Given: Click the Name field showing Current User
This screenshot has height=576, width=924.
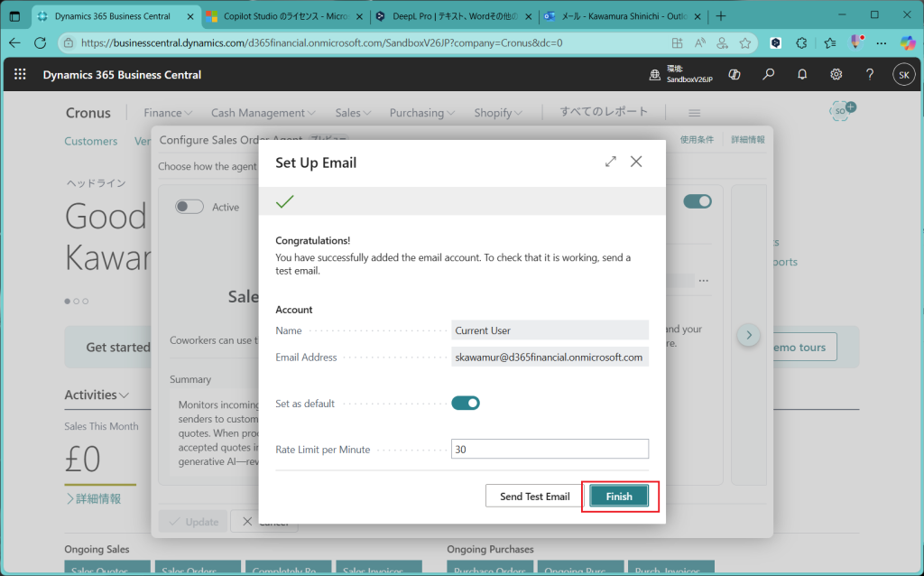Looking at the screenshot, I should coord(550,330).
